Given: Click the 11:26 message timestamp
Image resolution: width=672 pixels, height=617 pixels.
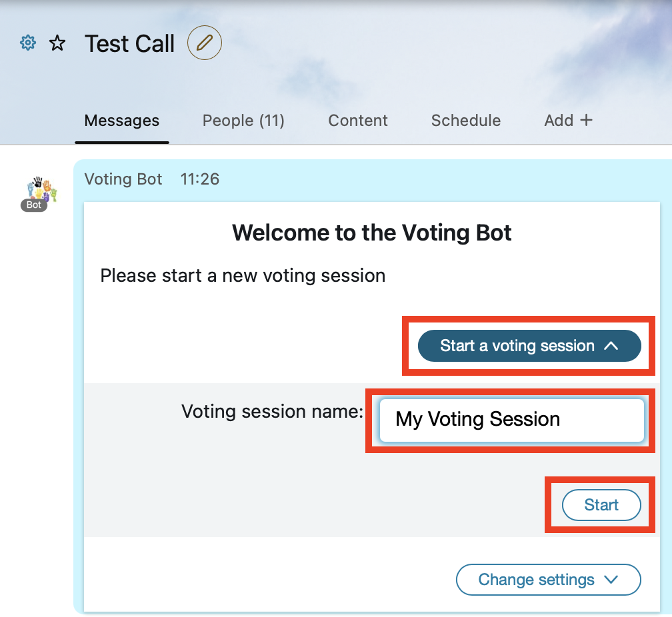Looking at the screenshot, I should click(200, 179).
